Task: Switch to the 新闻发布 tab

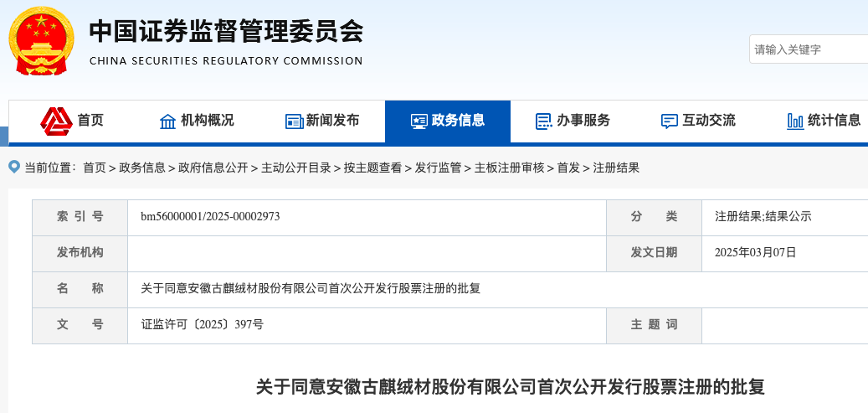Action: click(x=332, y=121)
